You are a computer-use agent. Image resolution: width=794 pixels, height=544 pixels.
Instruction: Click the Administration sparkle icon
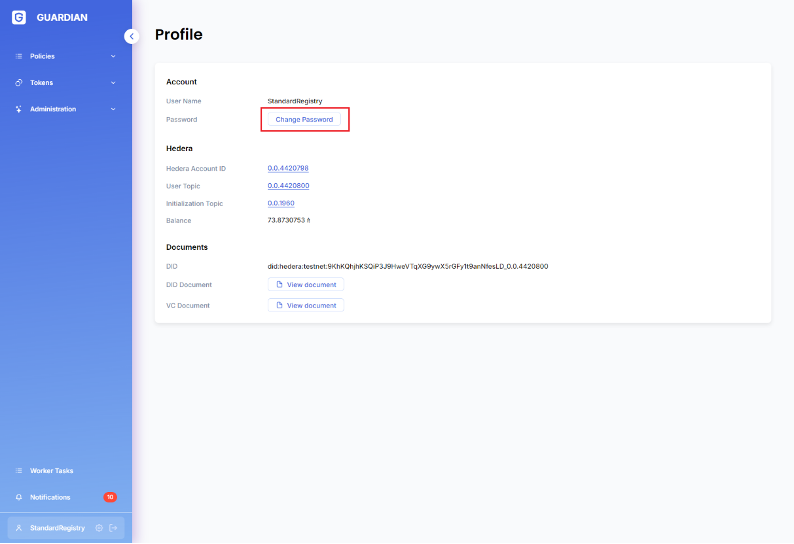(19, 109)
